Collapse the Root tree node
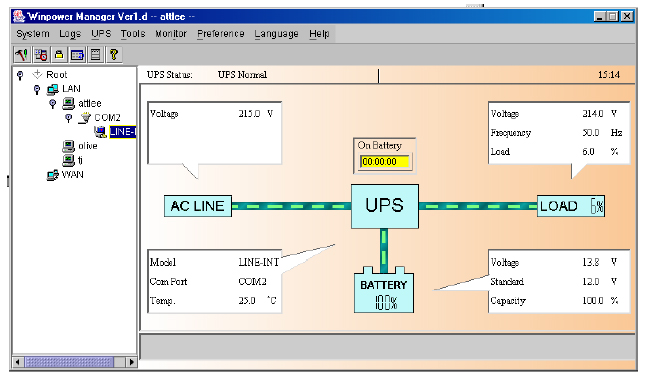This screenshot has width=648, height=387. [x=20, y=75]
